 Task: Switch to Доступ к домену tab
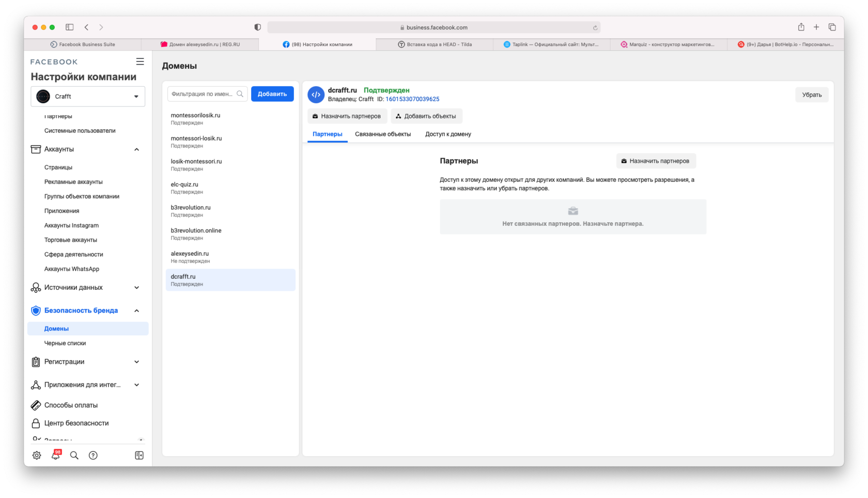(x=448, y=134)
